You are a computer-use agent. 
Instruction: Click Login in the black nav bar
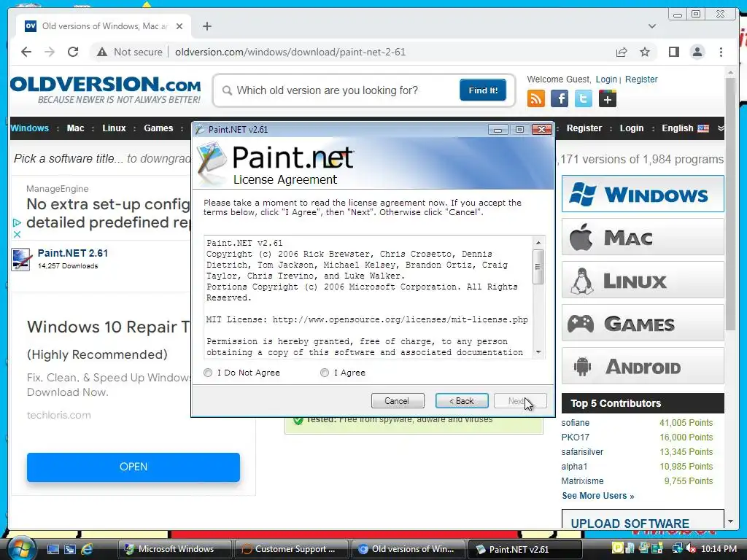(631, 128)
